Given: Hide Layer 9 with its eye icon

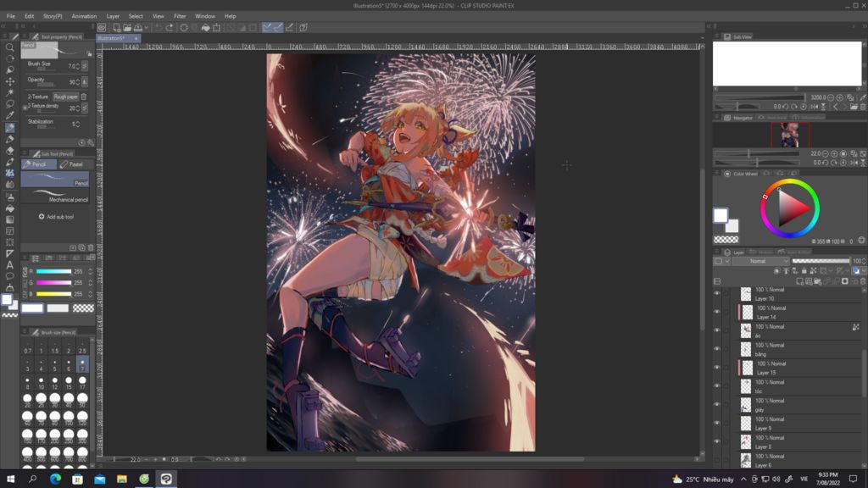Looking at the screenshot, I should pos(717,424).
